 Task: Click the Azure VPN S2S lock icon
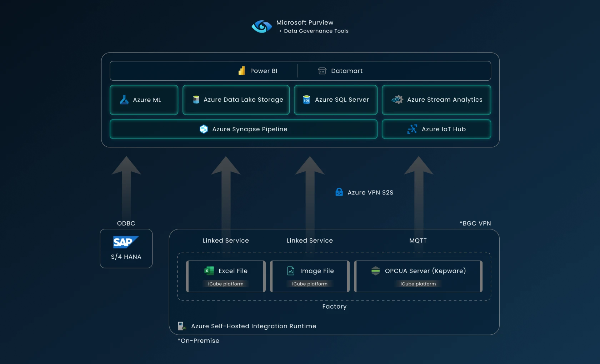pos(339,192)
